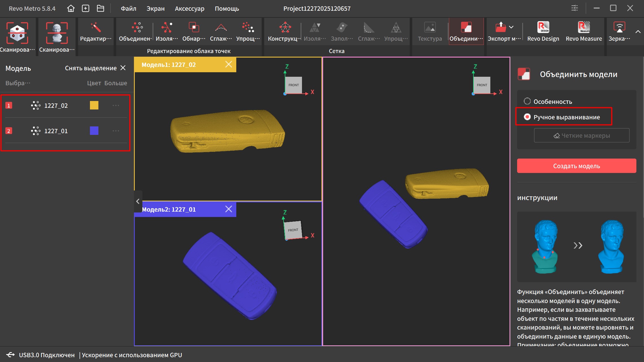Click the yellow color swatch for 1227_02
644x362 pixels.
(x=94, y=105)
